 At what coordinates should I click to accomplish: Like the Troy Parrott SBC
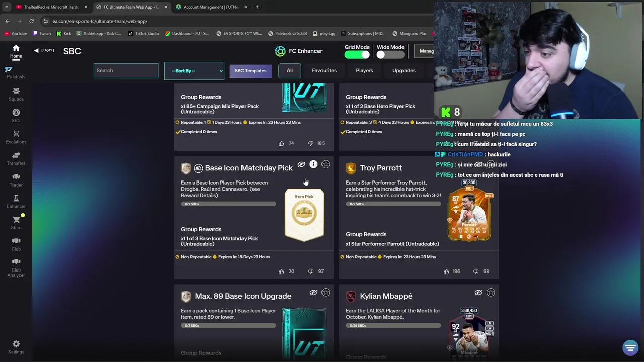click(x=446, y=271)
